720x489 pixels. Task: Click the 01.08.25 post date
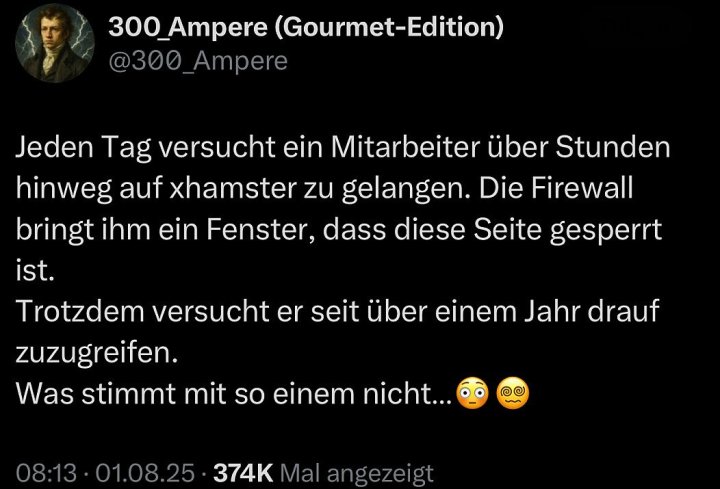tap(145, 473)
